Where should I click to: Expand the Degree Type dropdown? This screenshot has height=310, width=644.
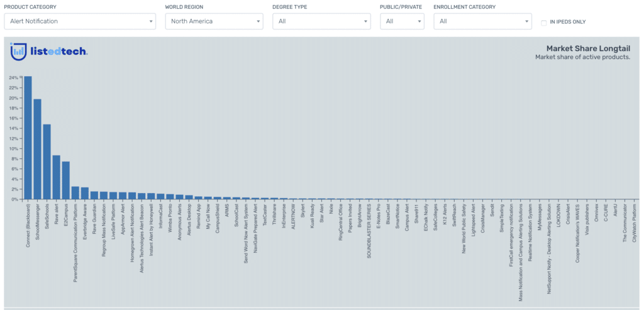click(x=321, y=21)
